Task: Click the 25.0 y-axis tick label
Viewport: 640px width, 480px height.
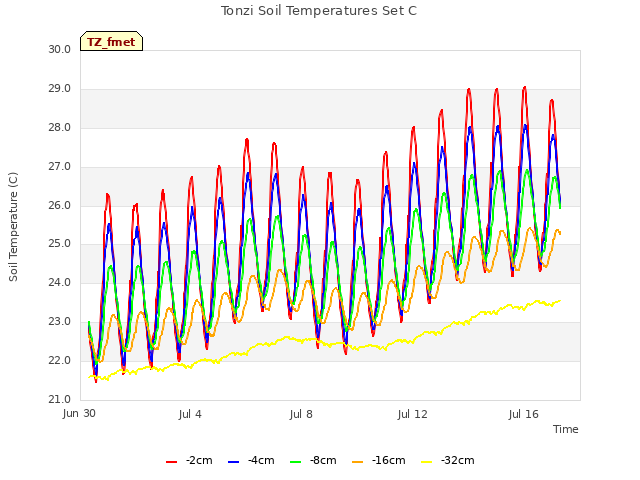Action: tap(60, 244)
